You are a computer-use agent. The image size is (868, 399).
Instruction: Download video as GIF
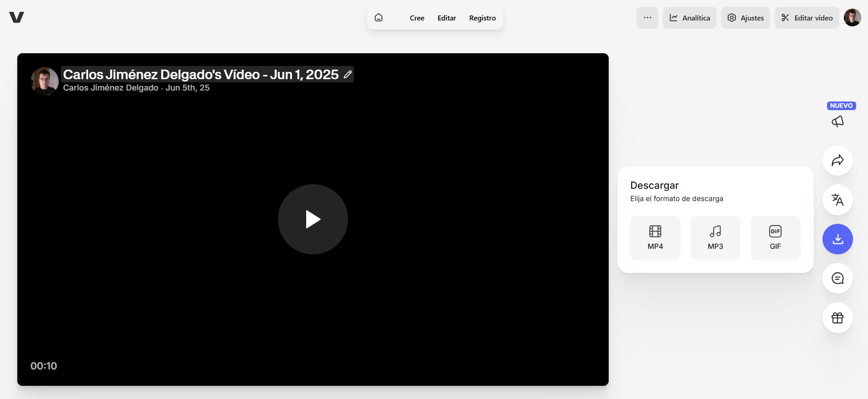pos(775,238)
